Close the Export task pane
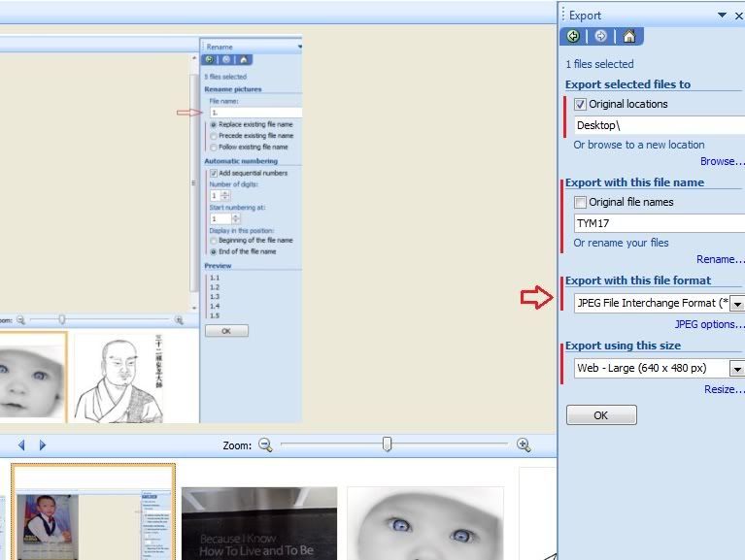 point(739,16)
